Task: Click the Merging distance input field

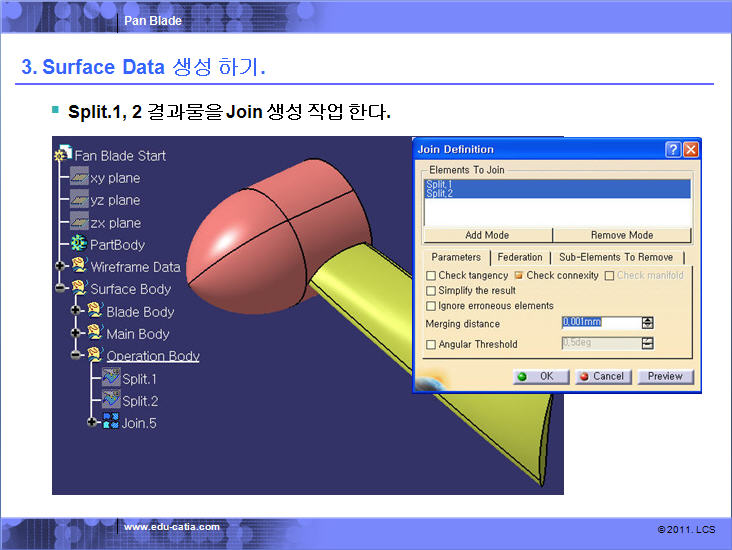Action: 600,323
